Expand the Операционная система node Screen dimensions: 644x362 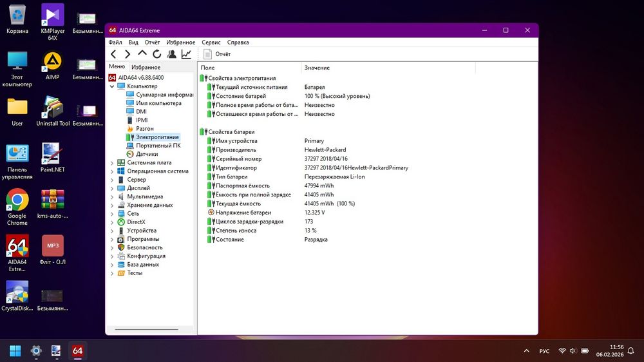[111, 171]
